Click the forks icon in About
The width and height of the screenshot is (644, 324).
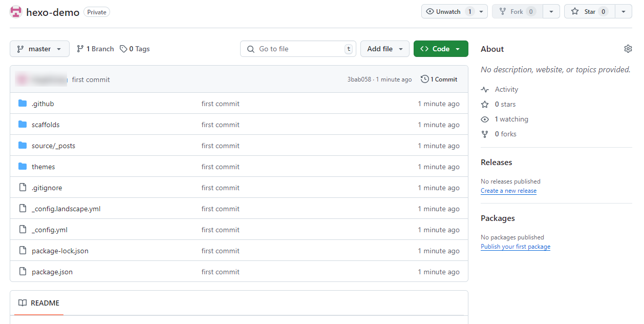point(485,134)
